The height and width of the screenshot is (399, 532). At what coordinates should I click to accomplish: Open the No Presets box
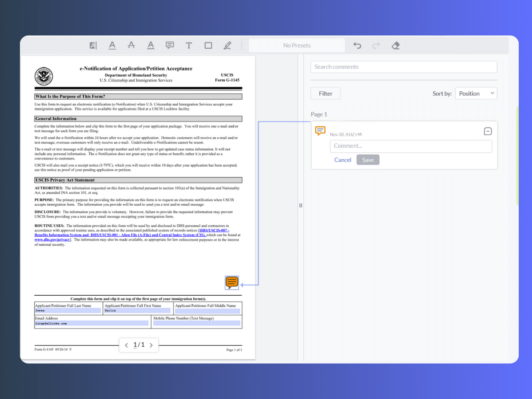coord(297,45)
